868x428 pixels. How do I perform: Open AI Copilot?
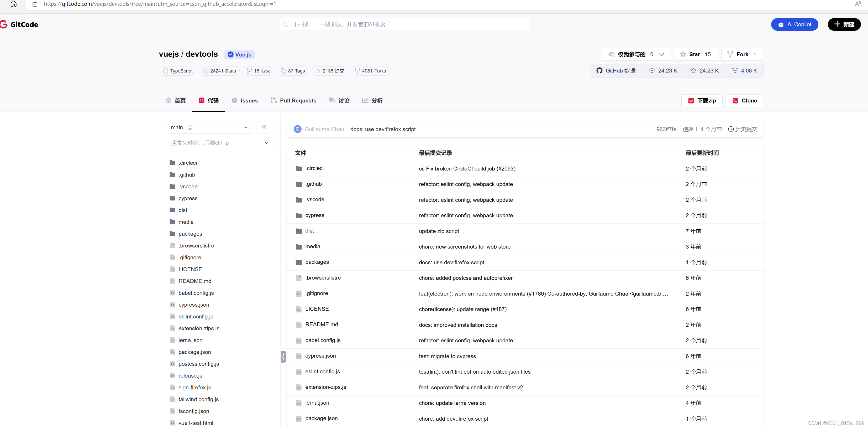point(794,24)
